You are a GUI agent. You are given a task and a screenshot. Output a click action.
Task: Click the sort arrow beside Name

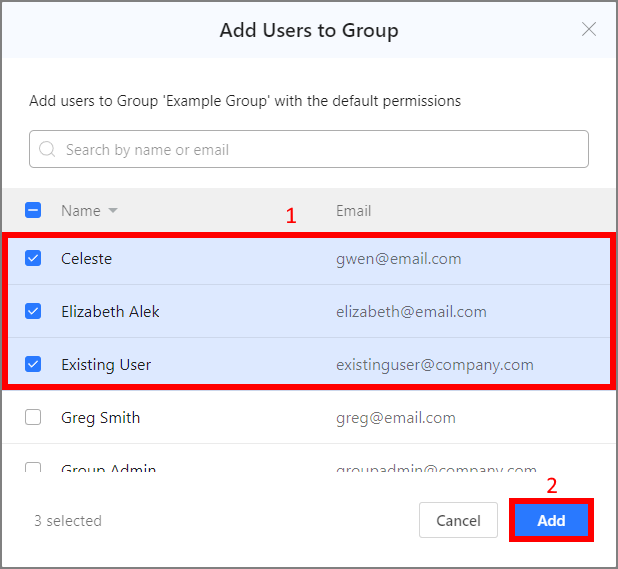113,211
